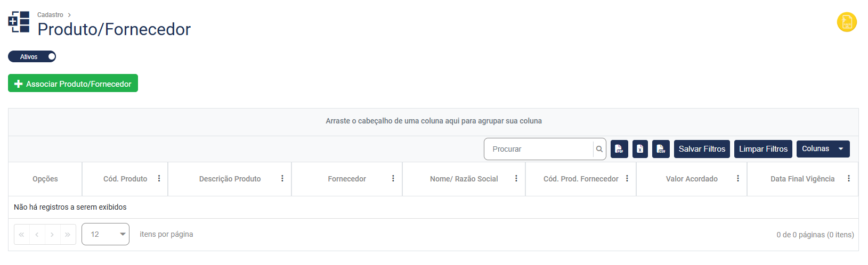Image resolution: width=868 pixels, height=265 pixels.
Task: Go to the previous page
Action: (37, 234)
